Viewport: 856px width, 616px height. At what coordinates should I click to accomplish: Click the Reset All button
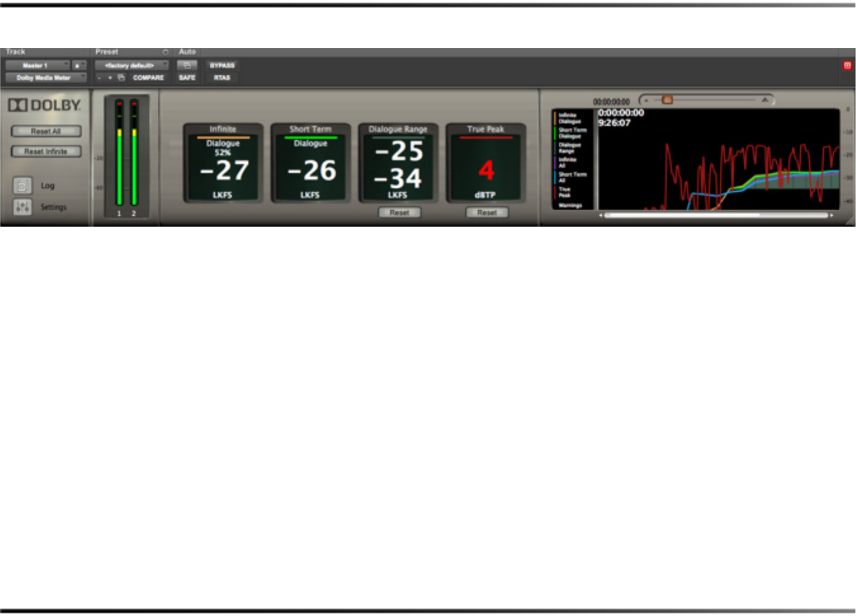tap(46, 131)
